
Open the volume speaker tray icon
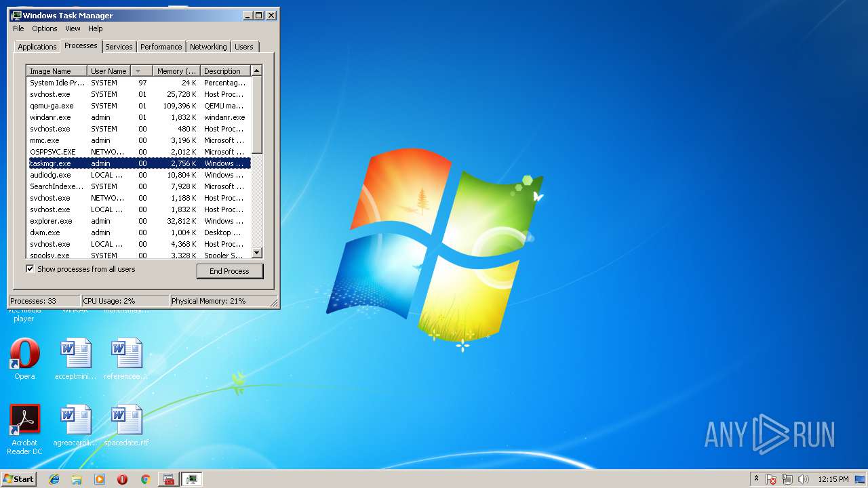[804, 479]
